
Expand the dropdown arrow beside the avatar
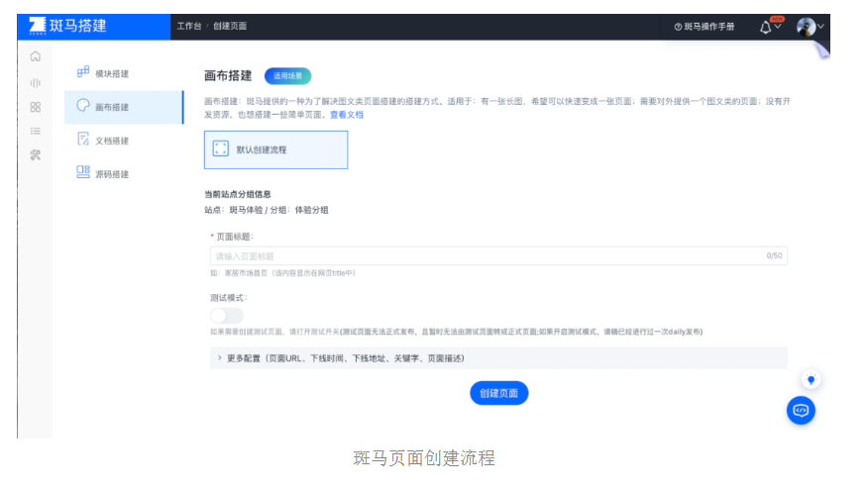[x=821, y=26]
